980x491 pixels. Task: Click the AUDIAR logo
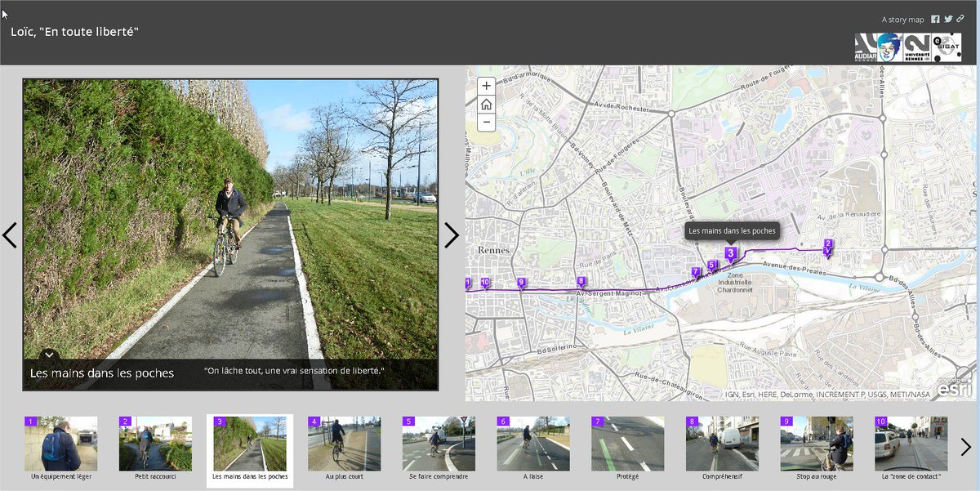pos(864,46)
